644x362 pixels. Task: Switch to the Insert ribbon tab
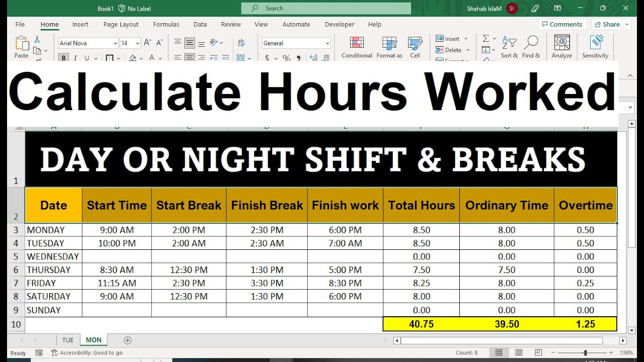point(80,24)
